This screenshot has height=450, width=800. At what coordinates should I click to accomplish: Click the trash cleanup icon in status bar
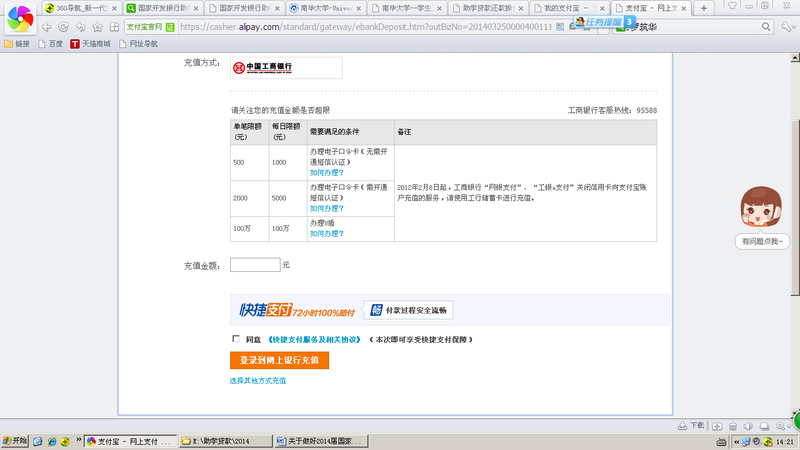coord(733,426)
